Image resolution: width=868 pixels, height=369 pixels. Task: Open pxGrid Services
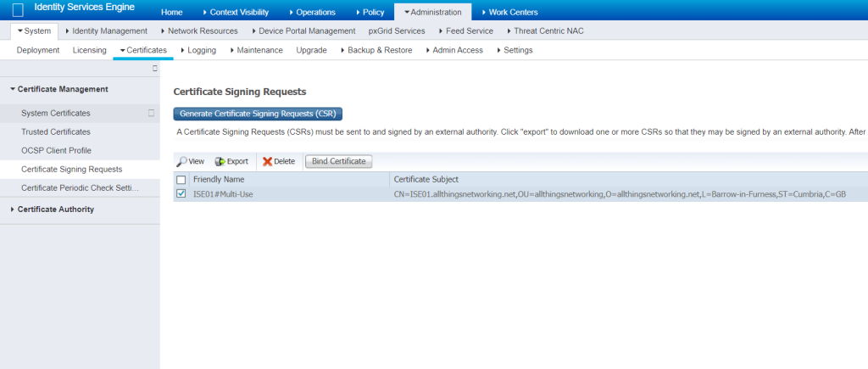pyautogui.click(x=397, y=31)
